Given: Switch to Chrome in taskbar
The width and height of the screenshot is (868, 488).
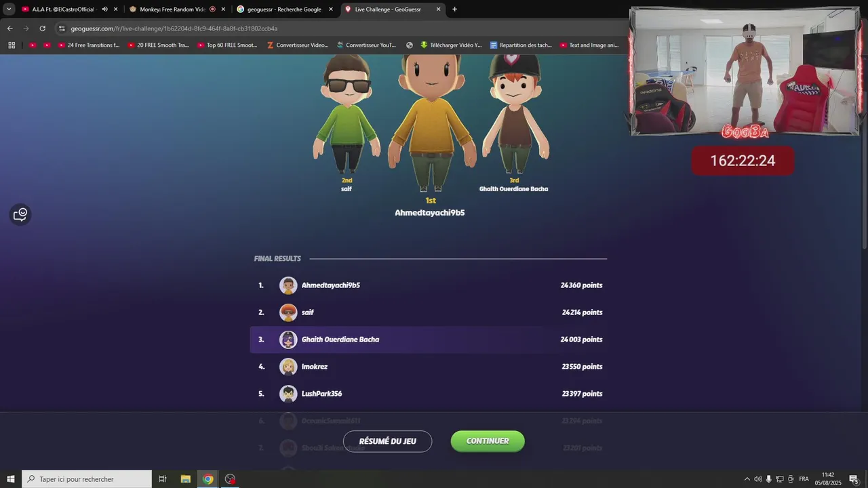Looking at the screenshot, I should tap(208, 479).
